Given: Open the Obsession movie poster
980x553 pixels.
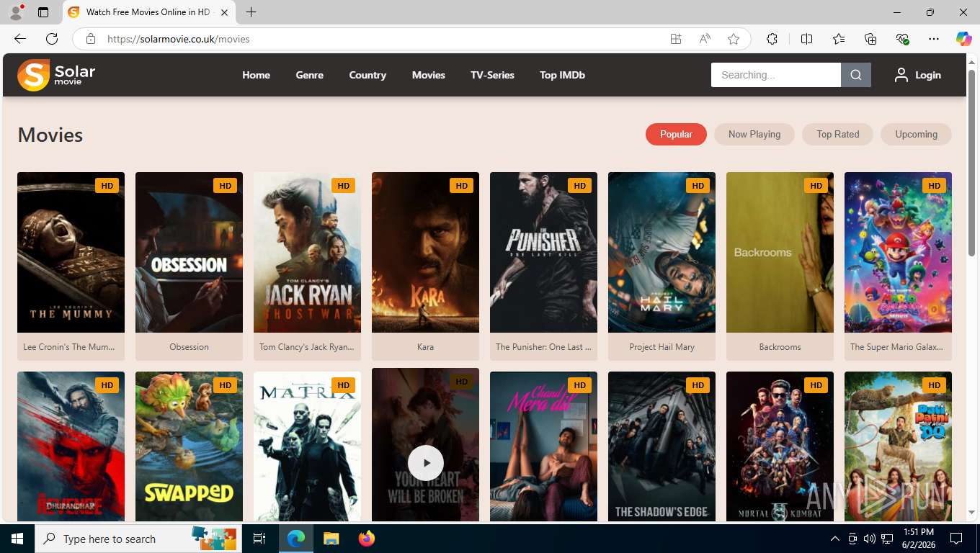Looking at the screenshot, I should 189,252.
